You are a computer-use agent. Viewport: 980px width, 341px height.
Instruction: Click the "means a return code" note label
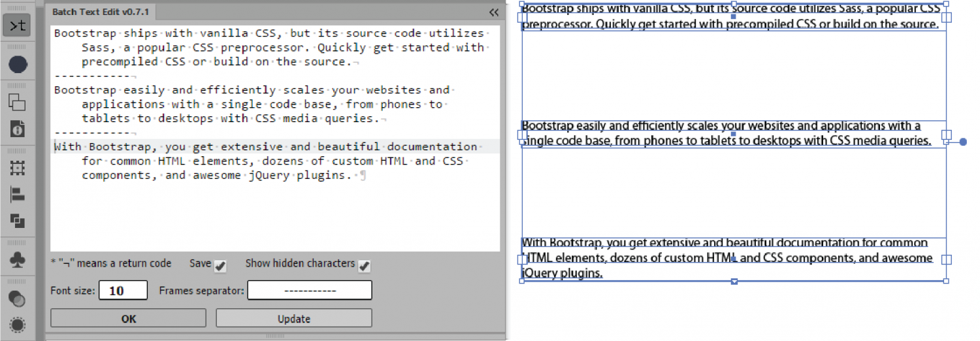(111, 263)
